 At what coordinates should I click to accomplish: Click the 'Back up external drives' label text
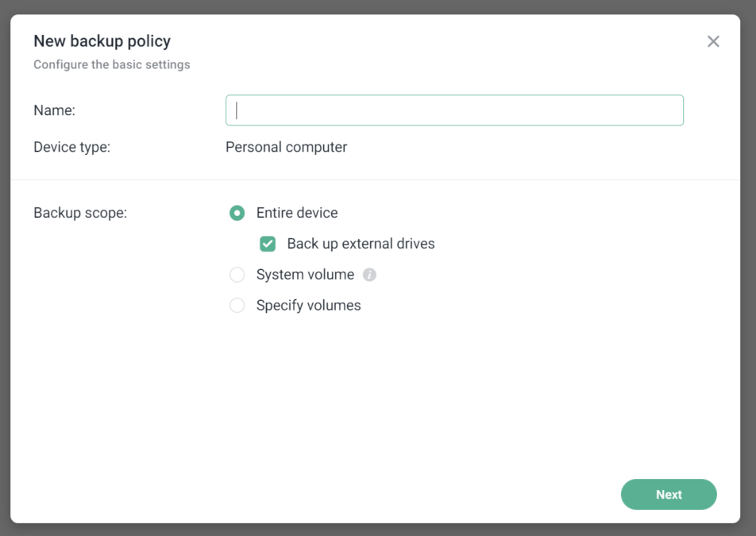361,244
